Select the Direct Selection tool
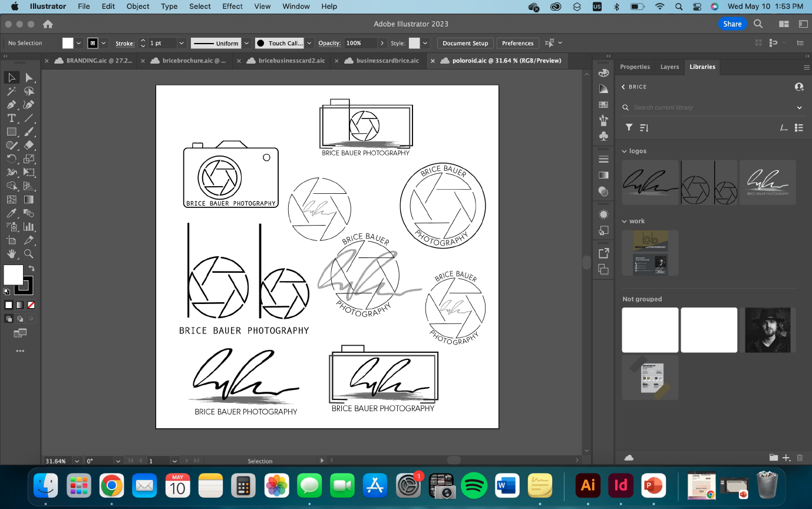 [x=29, y=78]
